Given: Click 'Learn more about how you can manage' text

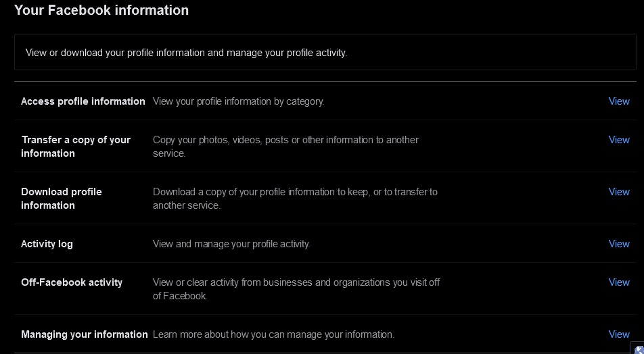Looking at the screenshot, I should [273, 334].
